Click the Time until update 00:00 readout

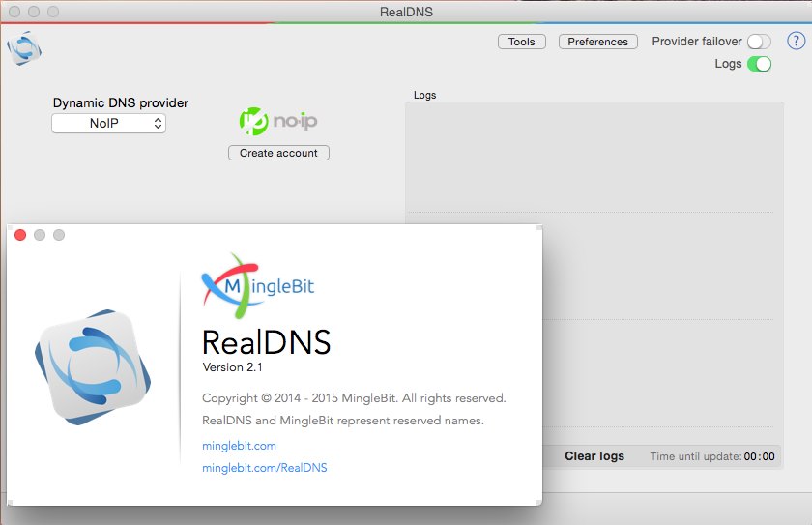tap(712, 456)
